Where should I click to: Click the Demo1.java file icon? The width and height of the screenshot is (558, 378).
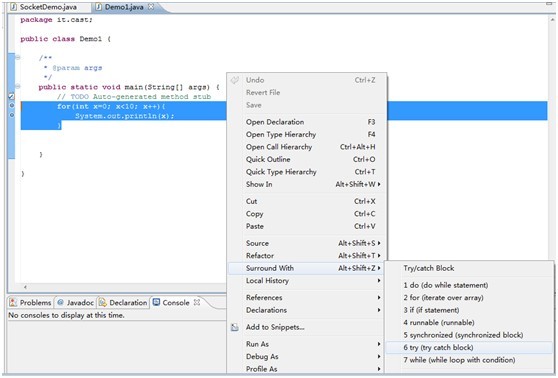pos(99,7)
